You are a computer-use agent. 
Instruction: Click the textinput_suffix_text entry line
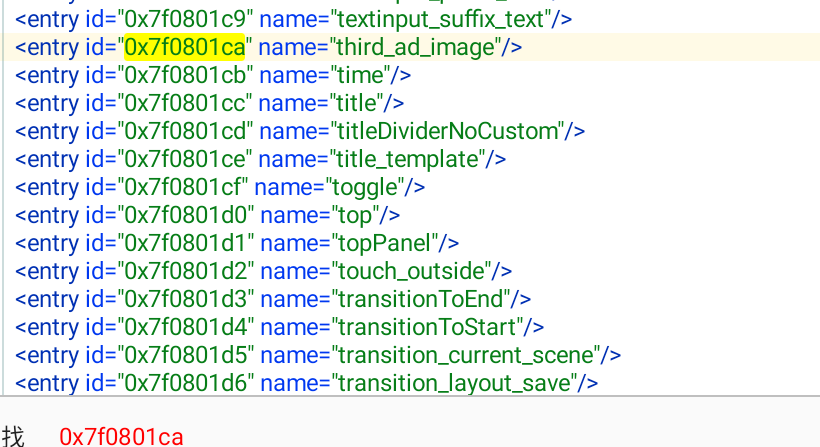[x=293, y=19]
